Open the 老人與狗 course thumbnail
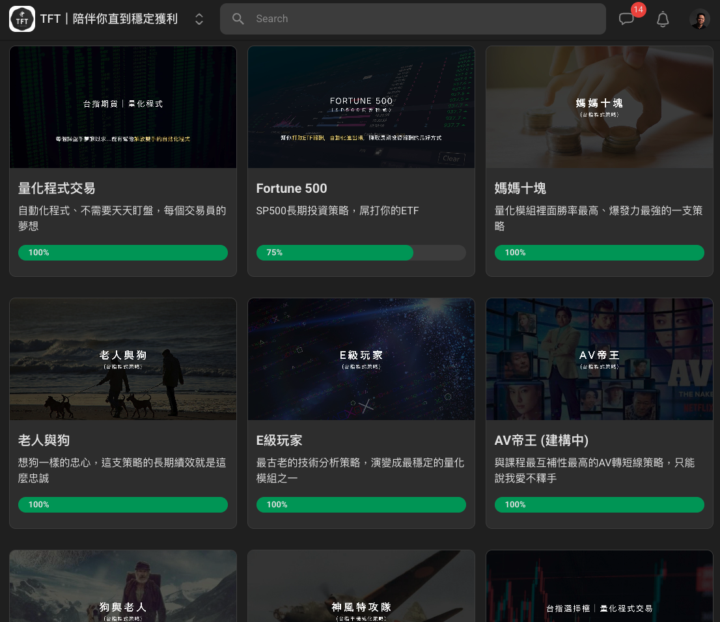The width and height of the screenshot is (720, 622). tap(123, 359)
